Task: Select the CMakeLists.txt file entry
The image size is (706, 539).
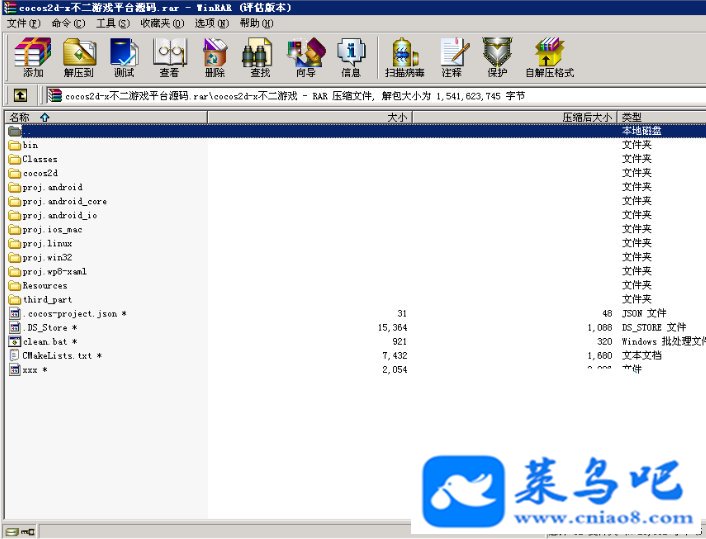Action: (x=55, y=356)
